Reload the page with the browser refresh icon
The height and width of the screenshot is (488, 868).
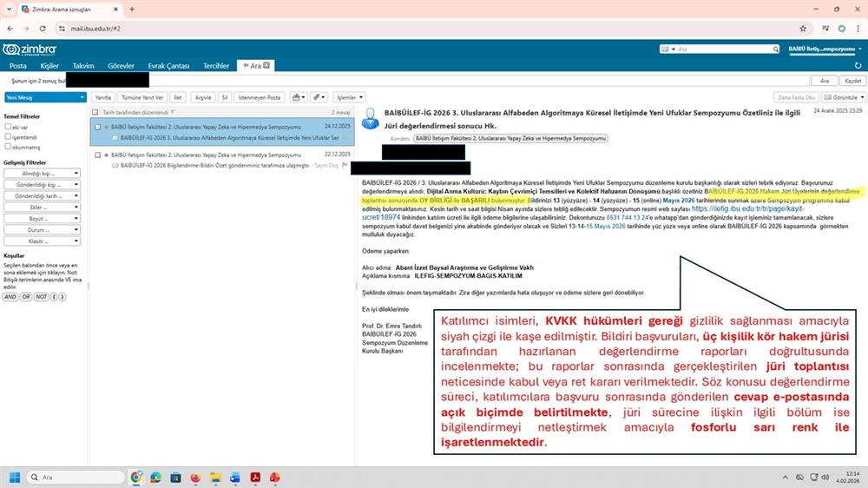43,28
